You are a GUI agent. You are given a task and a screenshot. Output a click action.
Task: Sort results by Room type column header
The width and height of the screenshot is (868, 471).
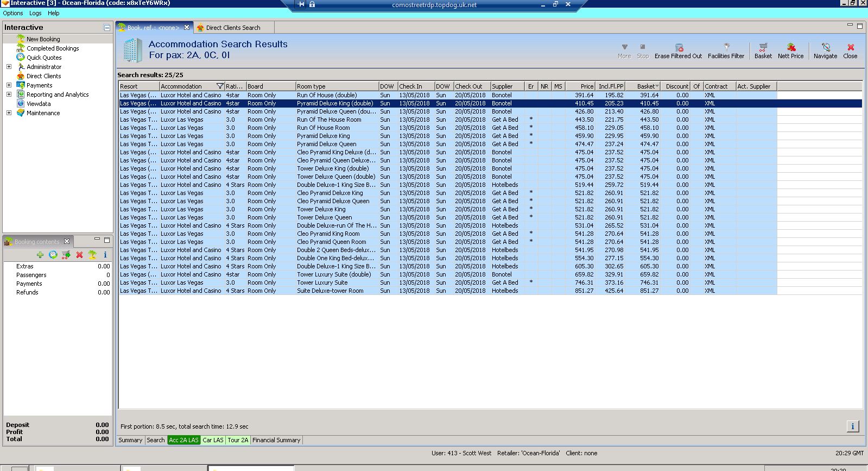point(337,86)
